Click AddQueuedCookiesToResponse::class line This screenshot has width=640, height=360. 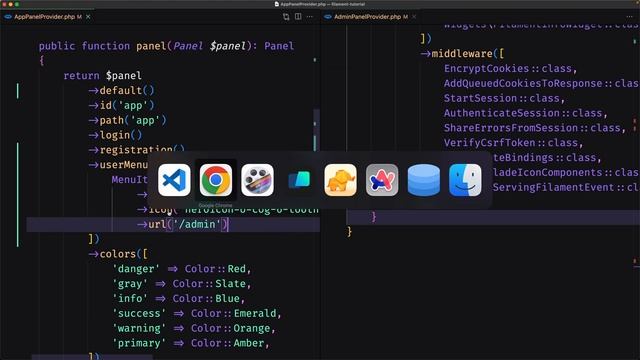coord(542,83)
